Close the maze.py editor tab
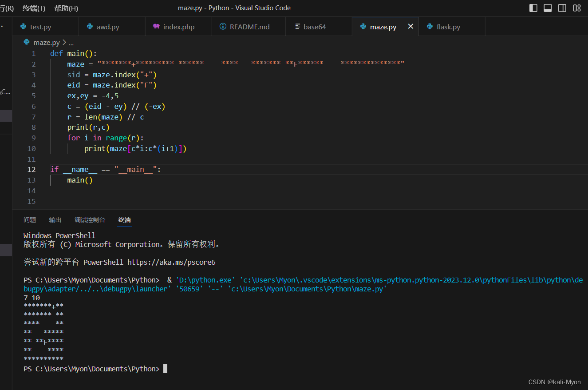Viewport: 588px width, 390px height. (x=410, y=27)
